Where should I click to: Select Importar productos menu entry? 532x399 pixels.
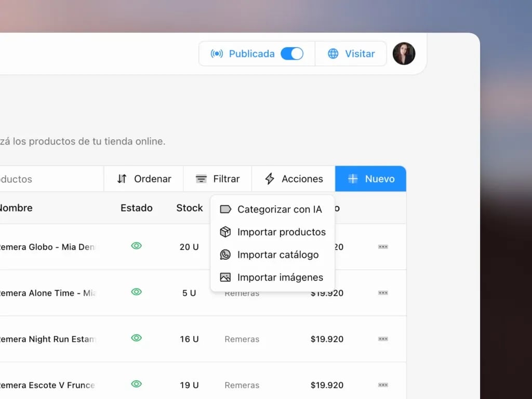click(x=272, y=232)
